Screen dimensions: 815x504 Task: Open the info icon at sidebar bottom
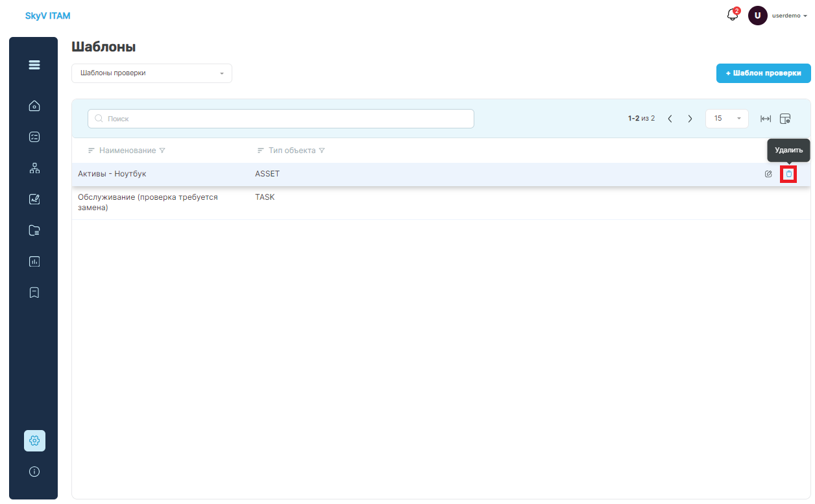(34, 472)
